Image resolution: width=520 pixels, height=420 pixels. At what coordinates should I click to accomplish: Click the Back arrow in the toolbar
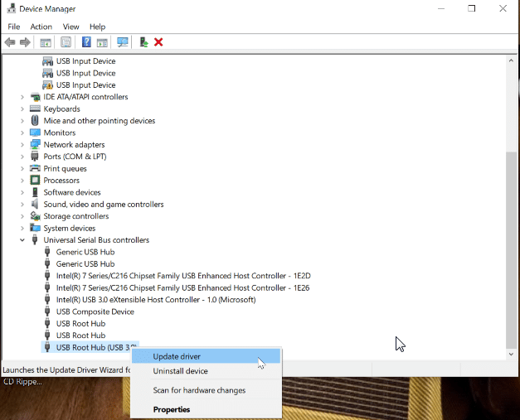(x=10, y=42)
